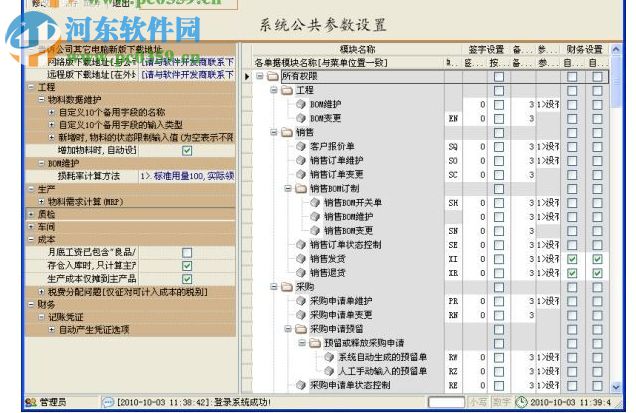Collapse the 销售 node in module tree
This screenshot has width=636, height=413.
[x=274, y=132]
